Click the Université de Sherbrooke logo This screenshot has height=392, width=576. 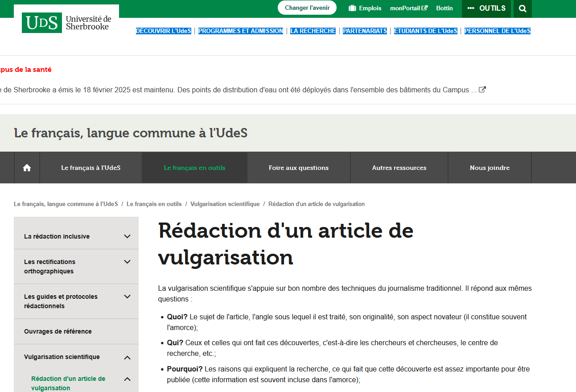[66, 23]
